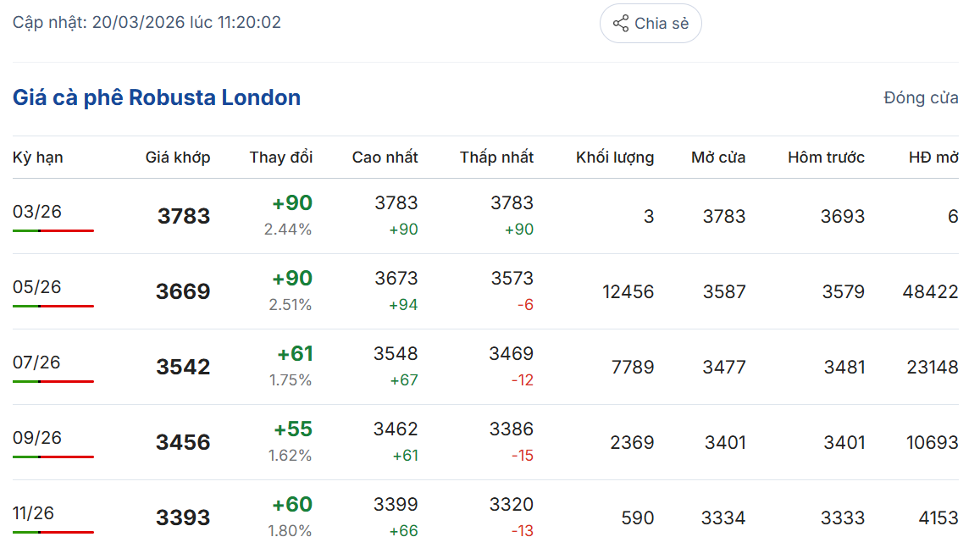Select the 05/26 contract term

pyautogui.click(x=37, y=287)
